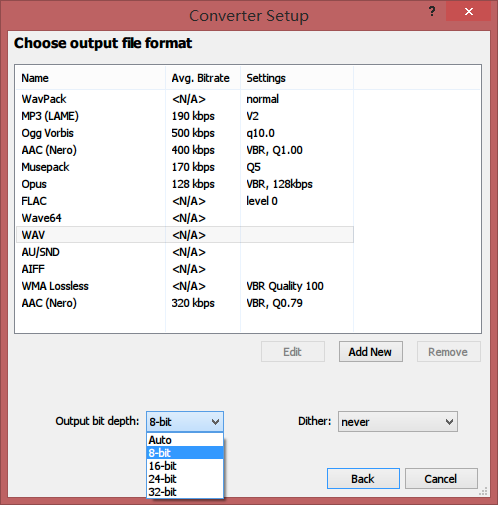Select the WAV format row

(185, 235)
